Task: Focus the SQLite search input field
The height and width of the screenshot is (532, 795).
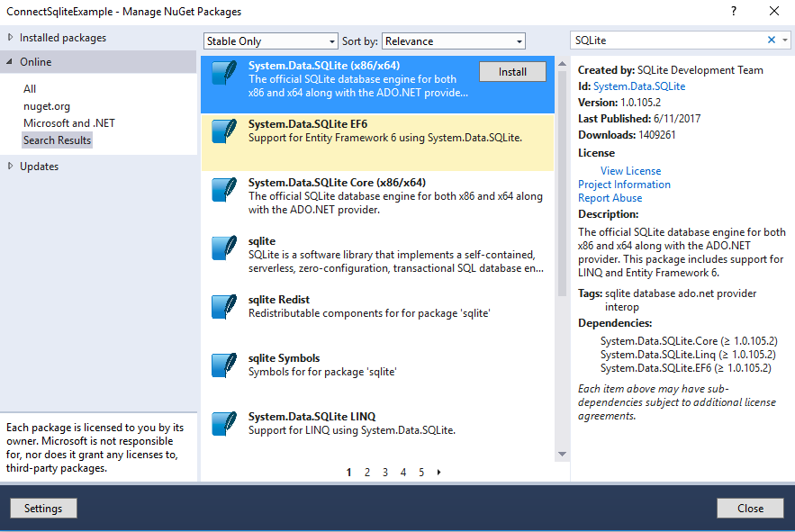Action: [x=668, y=41]
